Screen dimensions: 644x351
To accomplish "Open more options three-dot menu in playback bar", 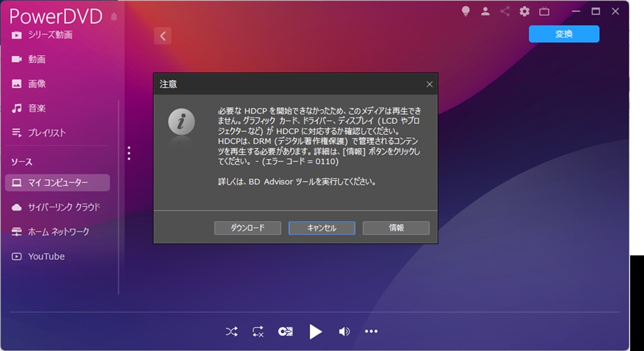I will 371,331.
